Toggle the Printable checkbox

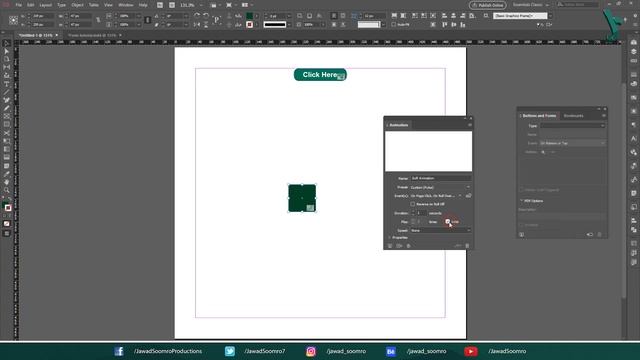(521, 225)
